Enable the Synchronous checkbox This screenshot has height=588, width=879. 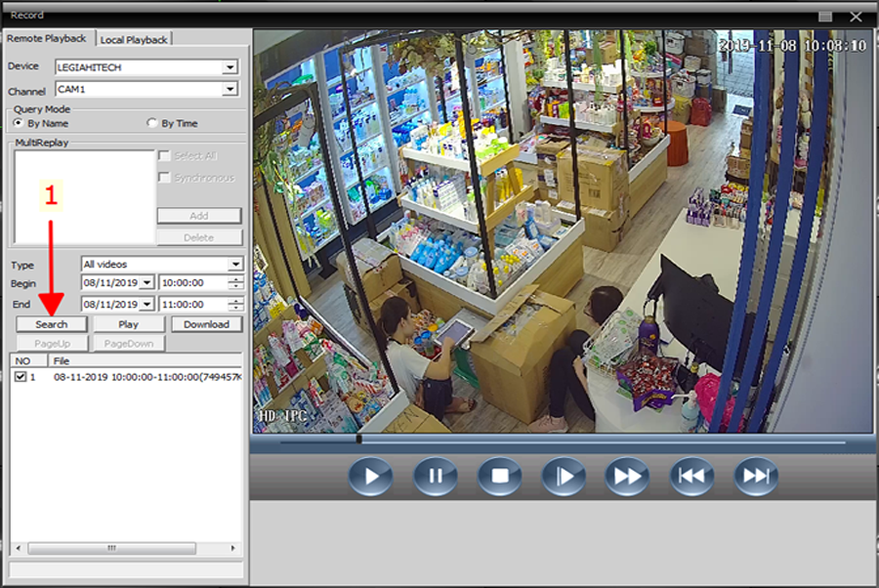tap(164, 178)
